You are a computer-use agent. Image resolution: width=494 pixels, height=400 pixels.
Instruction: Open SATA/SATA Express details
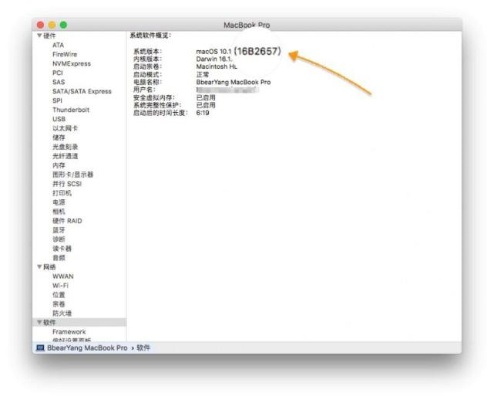point(82,91)
